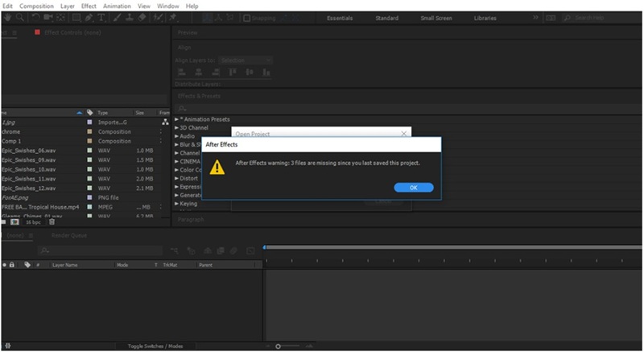Select the Rectangle shape tool
The height and width of the screenshot is (352, 644).
[76, 18]
